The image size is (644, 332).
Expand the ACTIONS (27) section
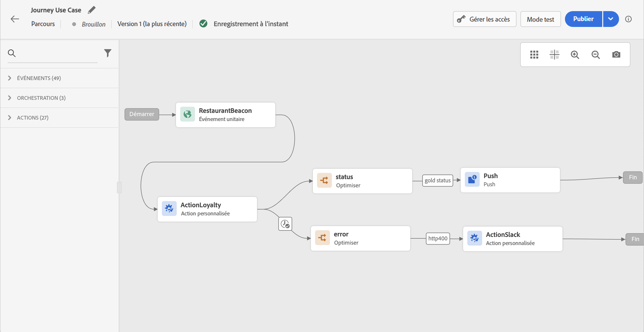(x=33, y=118)
